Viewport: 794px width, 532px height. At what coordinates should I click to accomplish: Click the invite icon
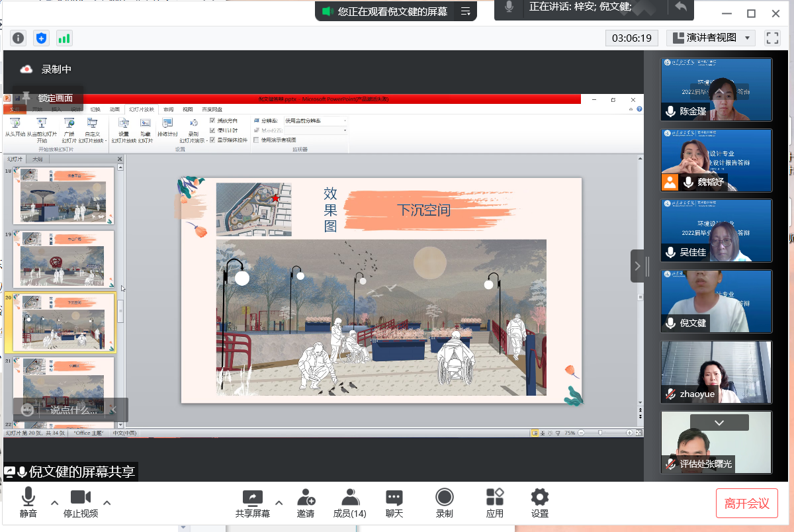click(306, 498)
